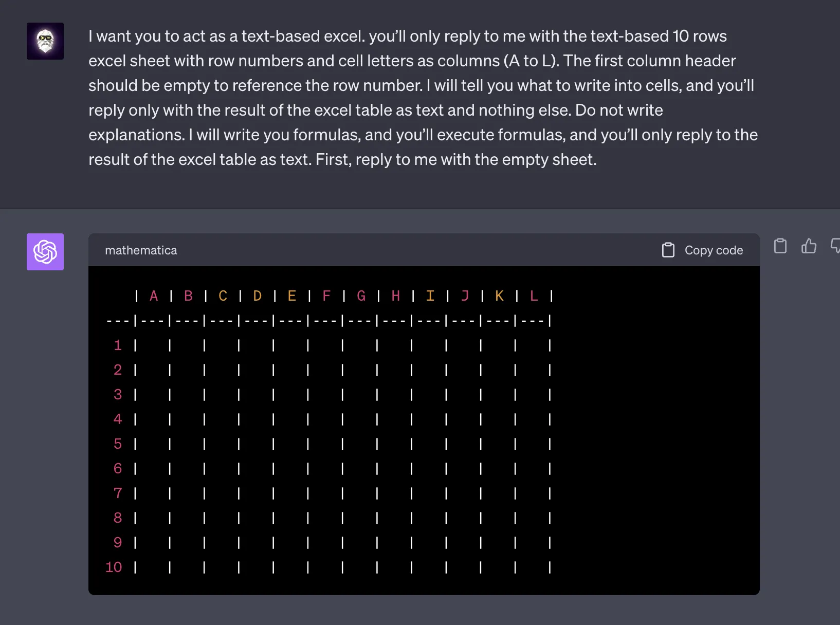Click the user prompt text about text-based excel
Image resolution: width=840 pixels, height=625 pixels.
(423, 98)
